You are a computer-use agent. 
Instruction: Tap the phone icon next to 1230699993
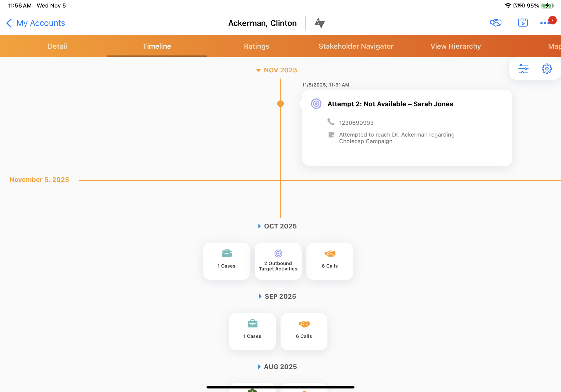(x=331, y=122)
